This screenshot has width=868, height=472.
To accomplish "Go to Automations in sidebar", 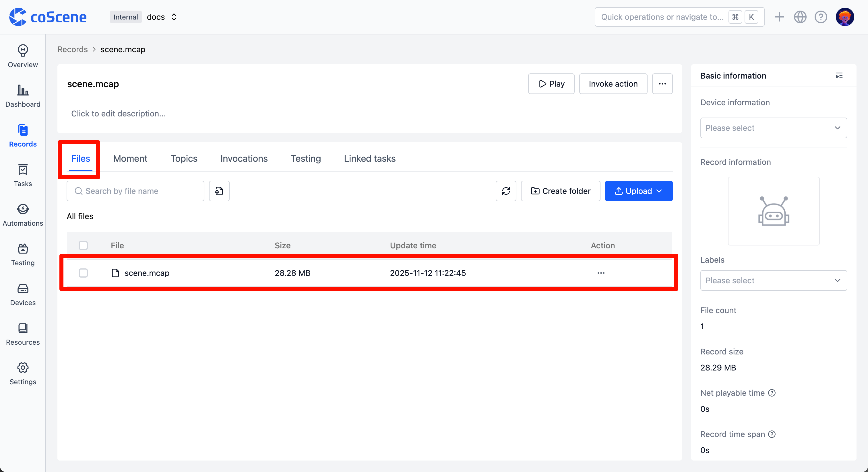I will tap(23, 215).
